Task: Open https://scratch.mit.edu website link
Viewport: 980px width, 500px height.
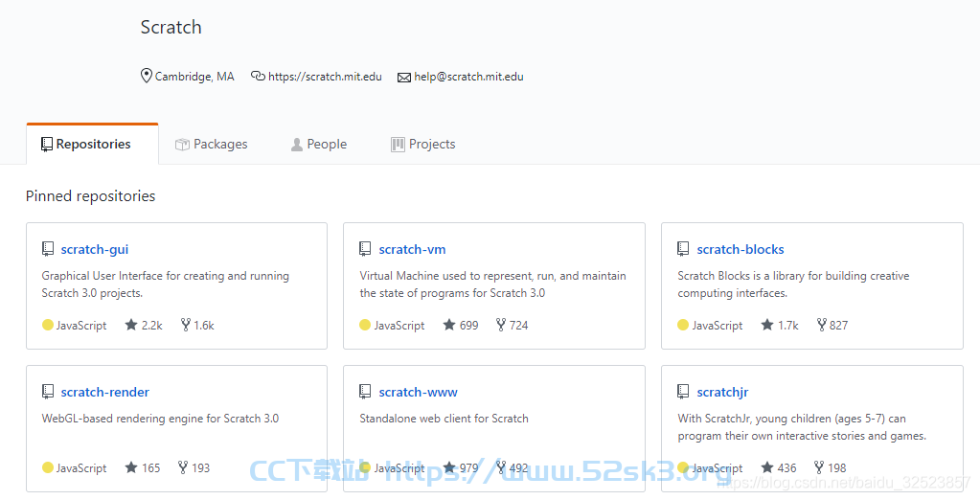Action: coord(325,77)
